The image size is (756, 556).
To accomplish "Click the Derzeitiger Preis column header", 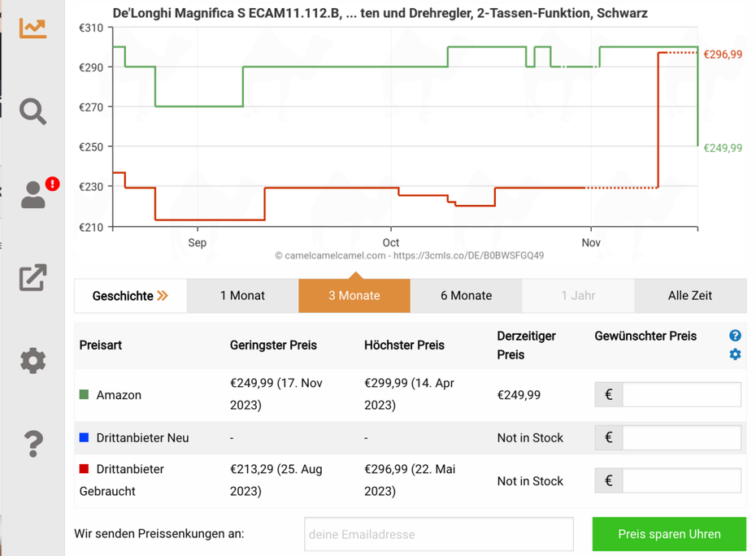I will click(x=527, y=345).
